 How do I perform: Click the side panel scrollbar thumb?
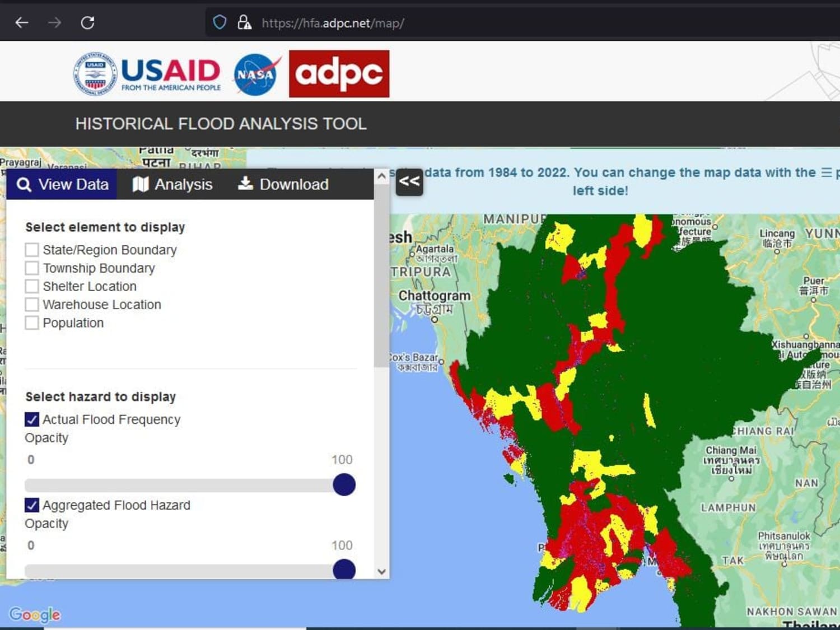(x=381, y=276)
